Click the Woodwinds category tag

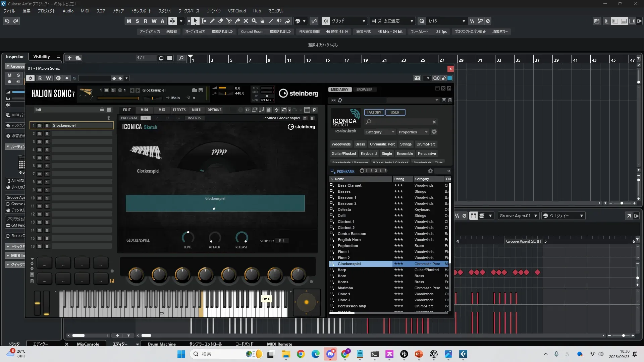[341, 144]
